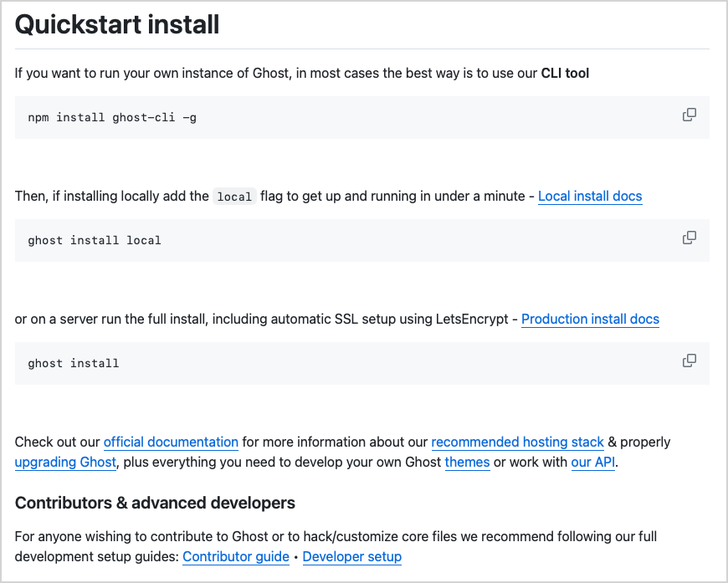Open the Contributor guide link
This screenshot has width=728, height=583.
coord(236,557)
